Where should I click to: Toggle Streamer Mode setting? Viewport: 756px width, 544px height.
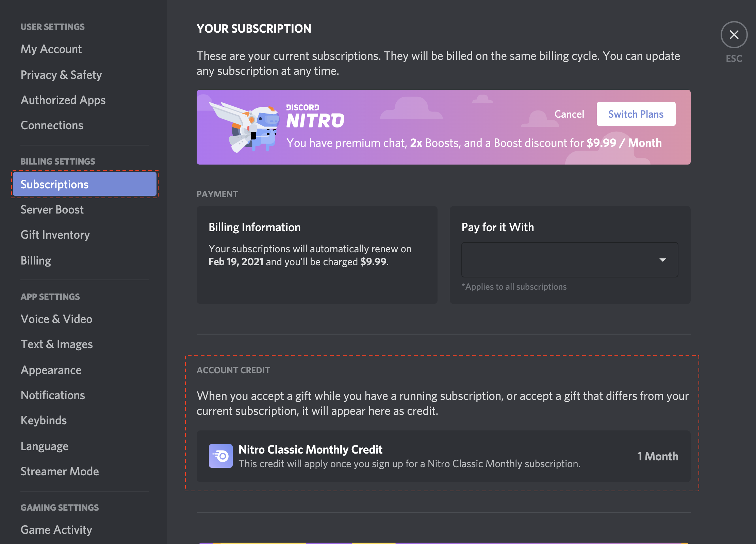59,471
